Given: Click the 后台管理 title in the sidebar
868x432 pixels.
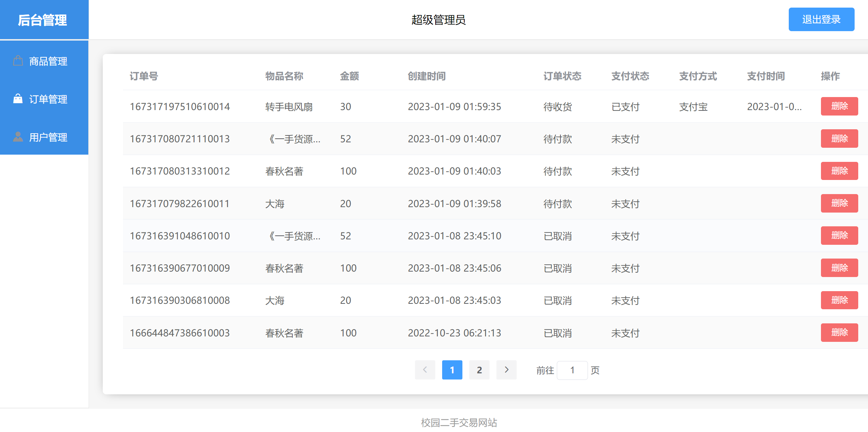Looking at the screenshot, I should [x=43, y=20].
